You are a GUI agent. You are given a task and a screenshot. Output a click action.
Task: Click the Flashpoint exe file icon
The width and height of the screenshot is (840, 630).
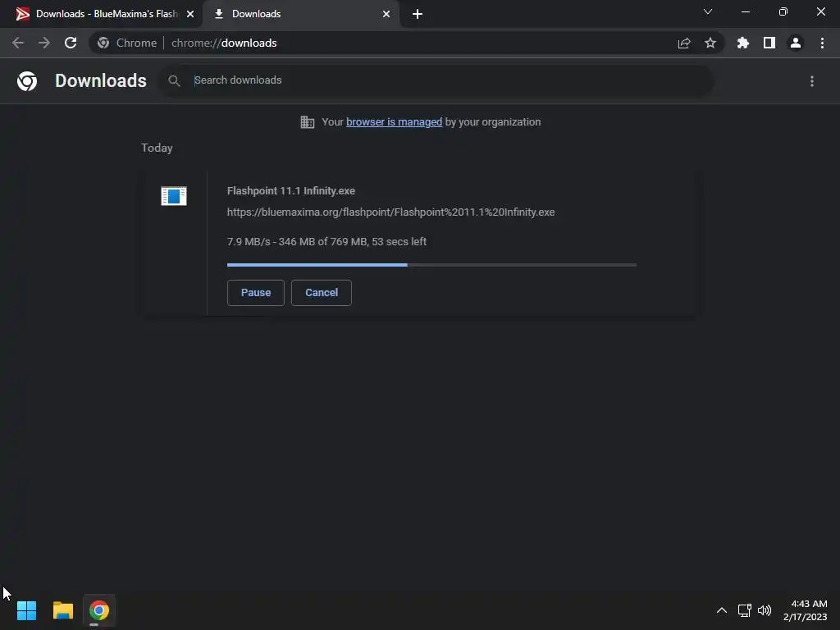174,196
